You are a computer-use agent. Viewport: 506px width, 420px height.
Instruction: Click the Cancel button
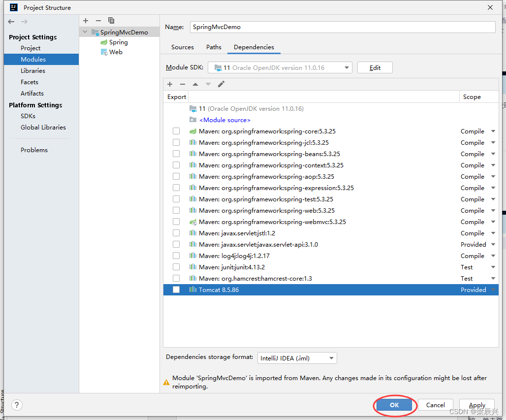click(x=435, y=405)
